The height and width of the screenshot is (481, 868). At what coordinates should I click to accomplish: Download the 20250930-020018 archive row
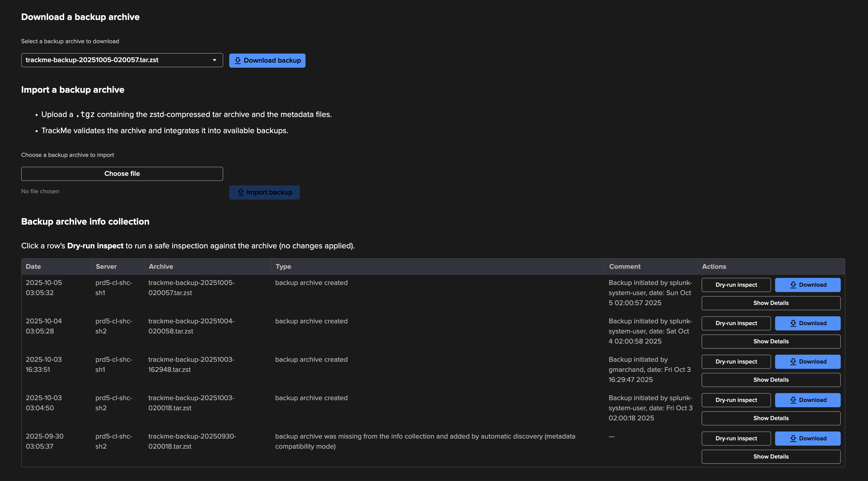807,439
